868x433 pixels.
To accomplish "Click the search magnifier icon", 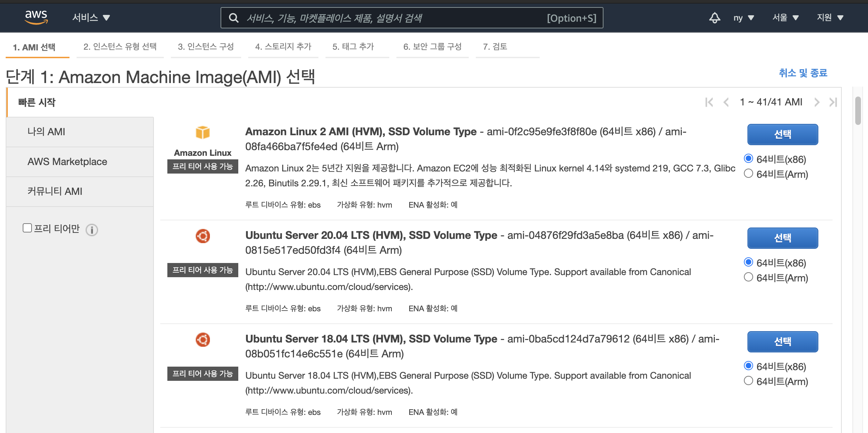I will click(x=234, y=18).
